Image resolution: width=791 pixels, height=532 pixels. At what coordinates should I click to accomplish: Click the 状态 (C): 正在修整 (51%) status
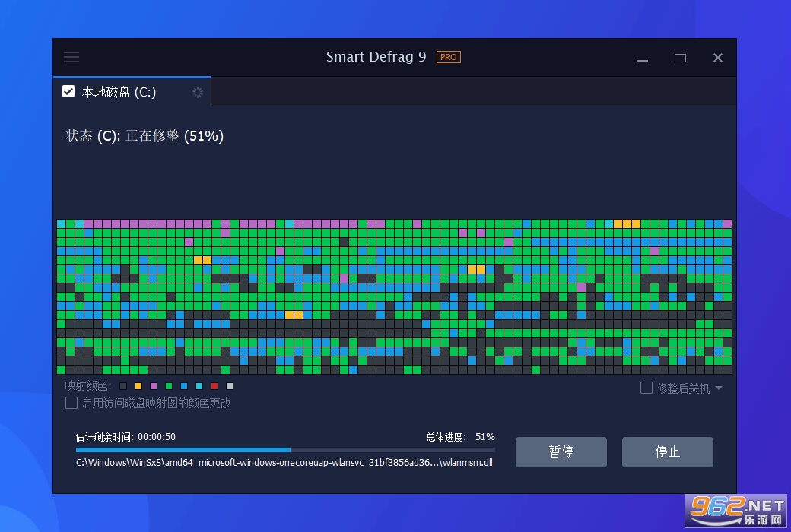click(145, 135)
